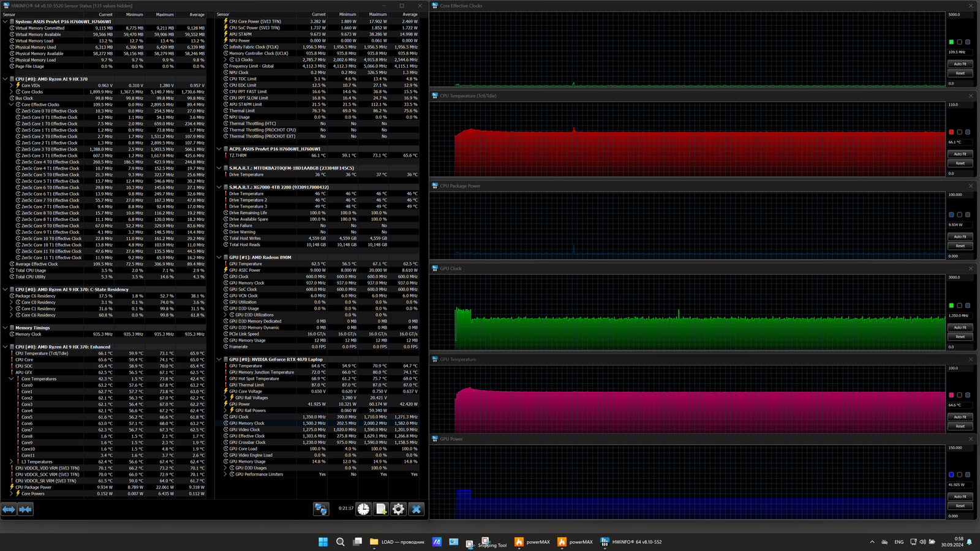
Task: Open the Task View taskbar icon
Action: pyautogui.click(x=358, y=542)
